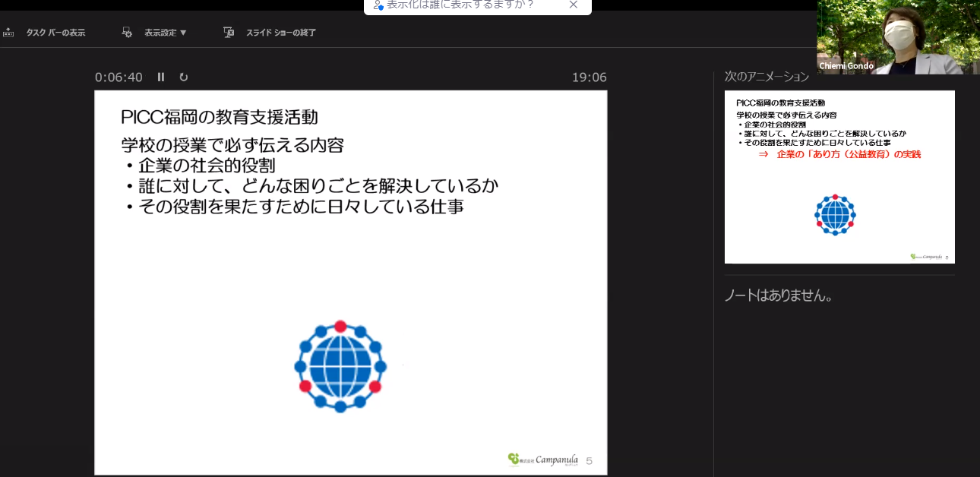The image size is (980, 477).
Task: Click the 表示設定 dropdown arrow
Action: (x=183, y=33)
